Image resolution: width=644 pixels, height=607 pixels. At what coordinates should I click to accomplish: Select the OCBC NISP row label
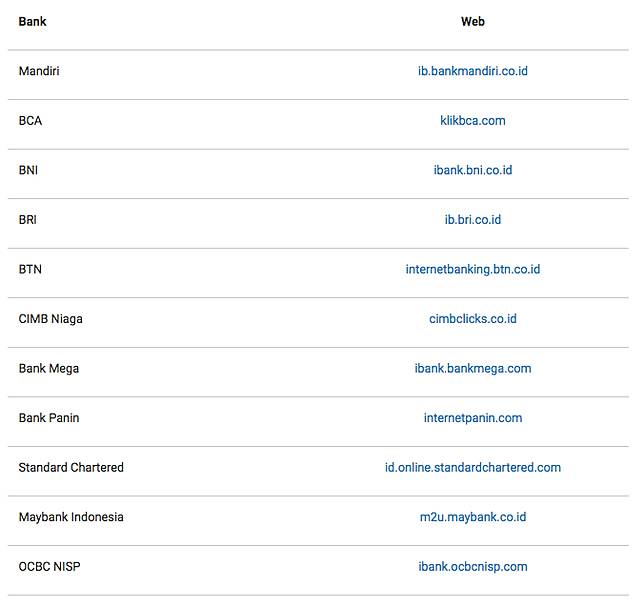(x=49, y=567)
